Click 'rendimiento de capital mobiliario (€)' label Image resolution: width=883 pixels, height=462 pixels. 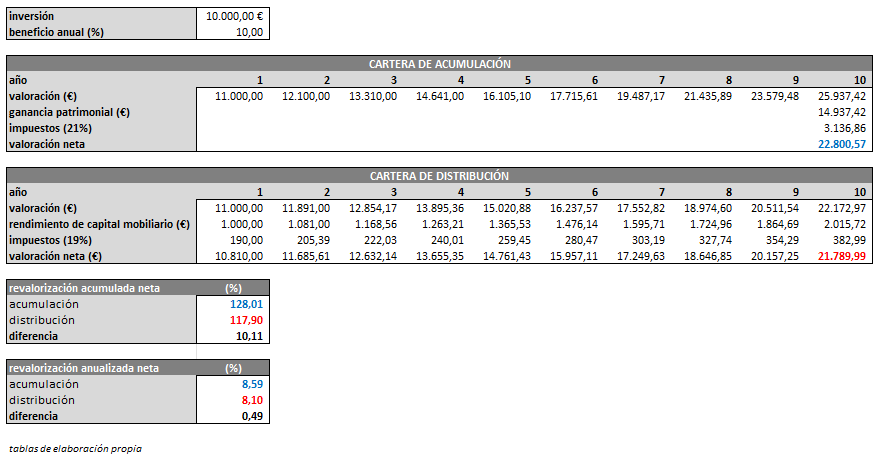pyautogui.click(x=99, y=224)
